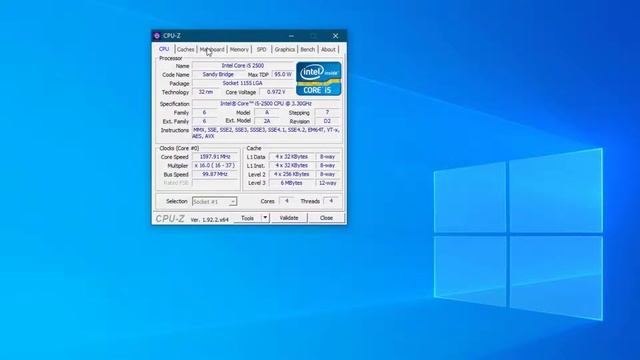Viewport: 640px width, 360px height.
Task: Click the Ext. Model value '2A'
Action: pos(267,121)
